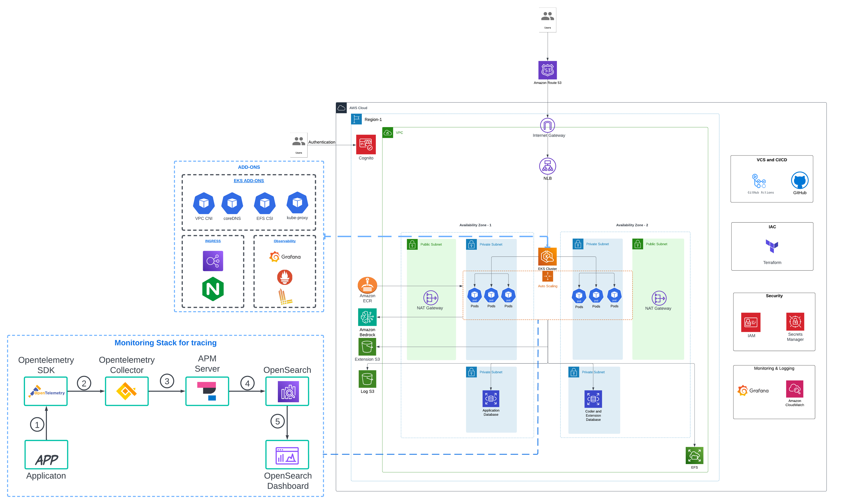Select the Internet Gateway icon
Screen dimensions: 848x504
(x=547, y=125)
